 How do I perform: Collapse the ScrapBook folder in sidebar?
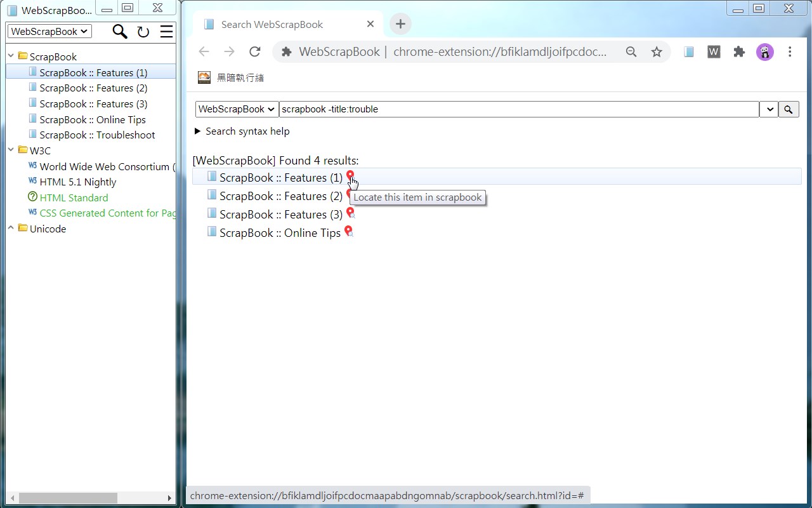coord(11,56)
